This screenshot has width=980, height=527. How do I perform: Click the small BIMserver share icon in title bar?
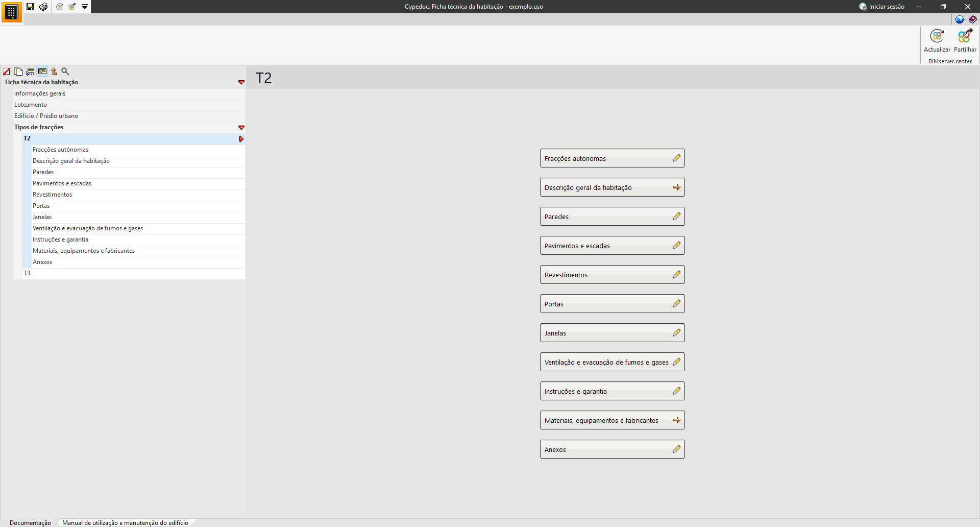(72, 7)
